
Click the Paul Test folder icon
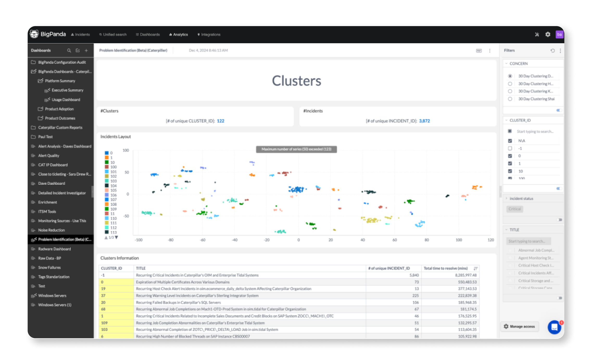coord(33,137)
